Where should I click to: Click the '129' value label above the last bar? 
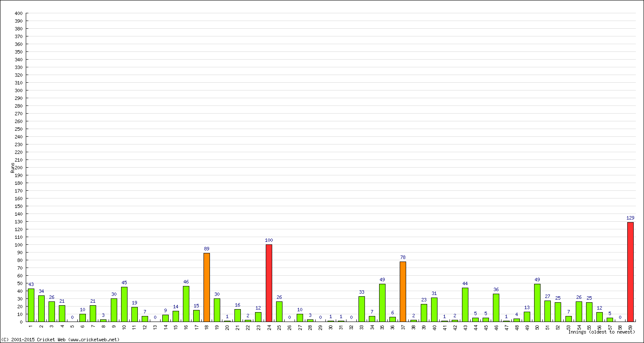(630, 218)
